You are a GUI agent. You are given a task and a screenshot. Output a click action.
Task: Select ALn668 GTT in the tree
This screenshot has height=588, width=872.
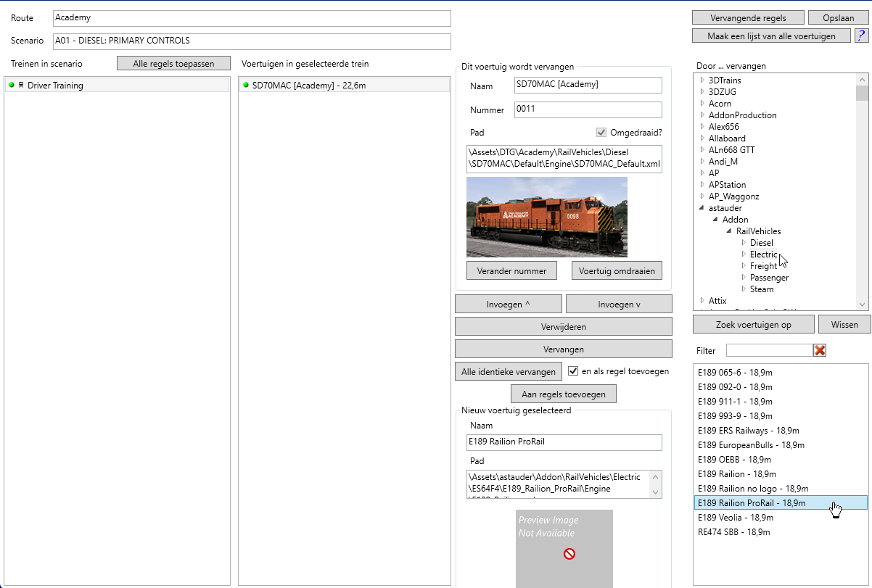point(732,150)
